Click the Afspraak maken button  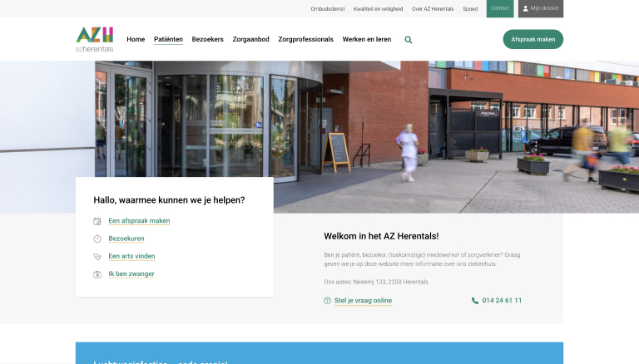tap(533, 39)
